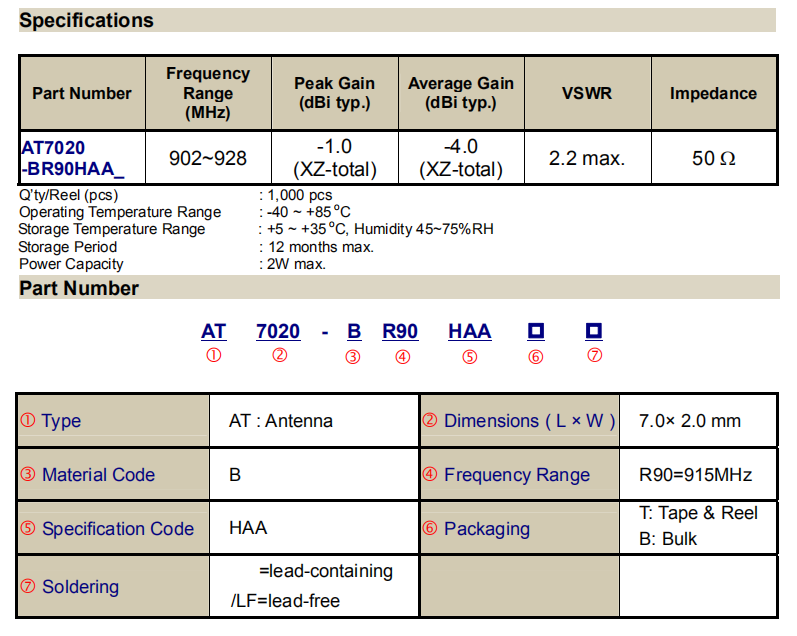Click the square placeholder above circled 7

pyautogui.click(x=594, y=331)
